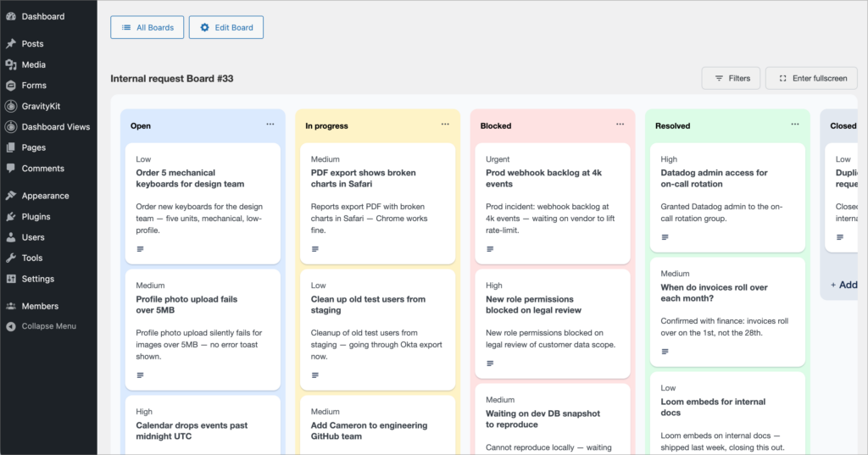This screenshot has width=868, height=455.
Task: Click the Comments bubble icon
Action: point(11,169)
